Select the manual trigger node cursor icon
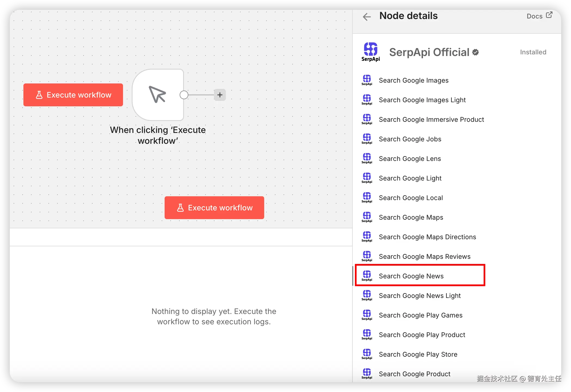The height and width of the screenshot is (392, 571). coord(158,95)
